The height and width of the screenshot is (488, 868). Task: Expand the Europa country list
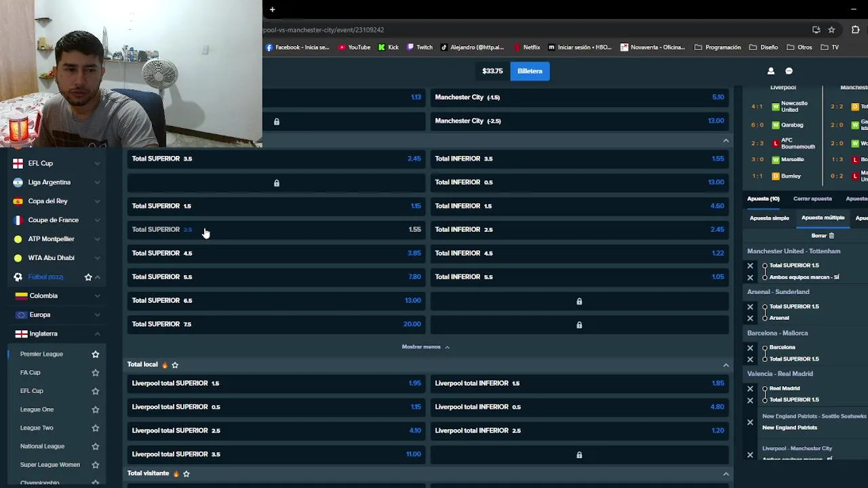(97, 315)
